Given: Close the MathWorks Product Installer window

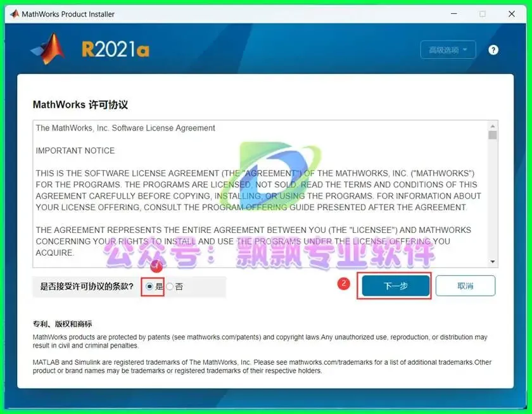Looking at the screenshot, I should (x=512, y=14).
